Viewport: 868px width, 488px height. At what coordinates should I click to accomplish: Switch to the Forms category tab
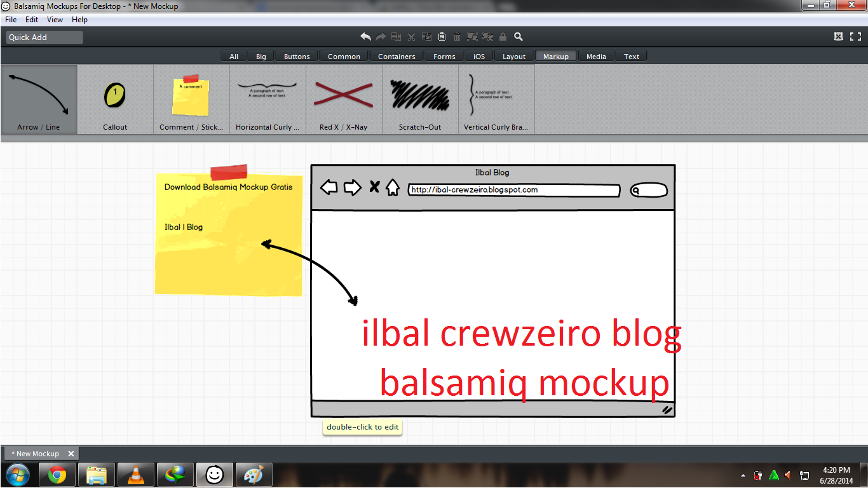point(444,57)
